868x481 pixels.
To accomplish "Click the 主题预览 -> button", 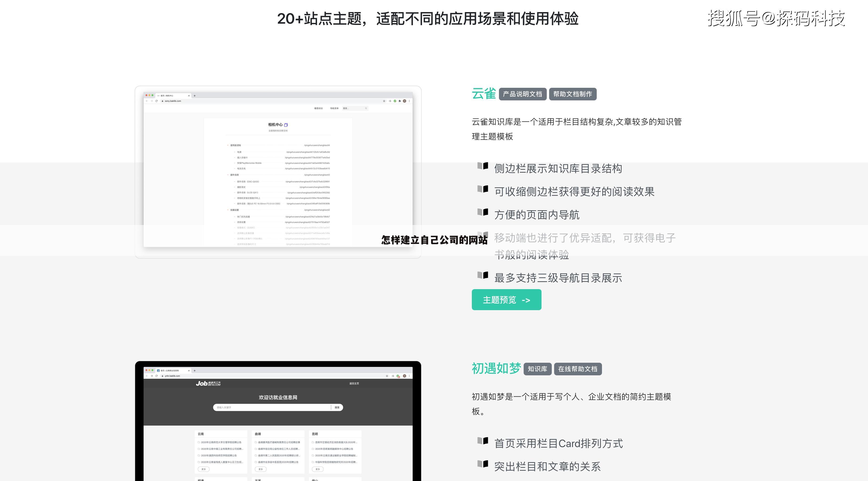I will [x=507, y=299].
